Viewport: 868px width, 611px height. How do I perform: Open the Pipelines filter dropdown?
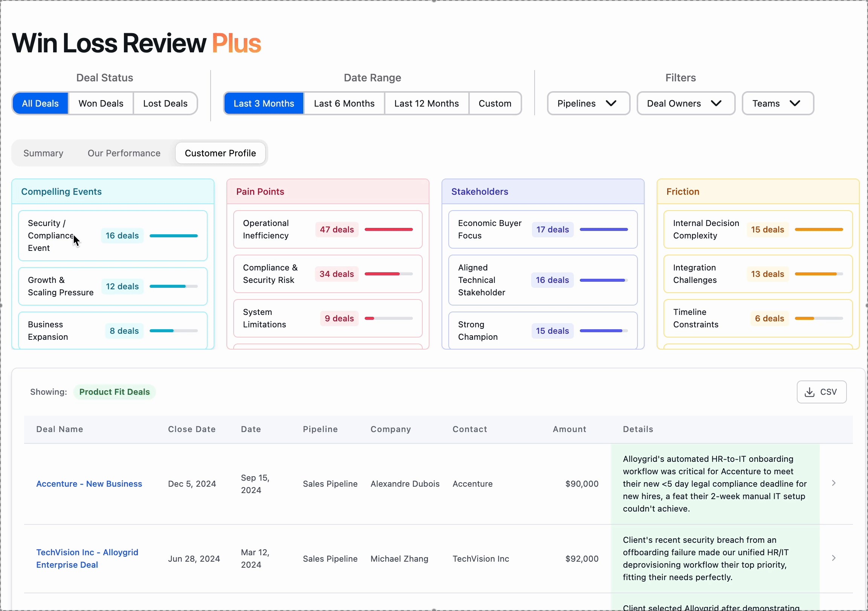coord(587,103)
